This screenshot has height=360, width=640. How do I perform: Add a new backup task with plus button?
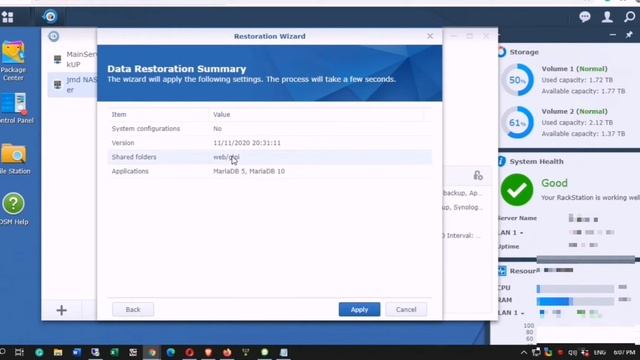coord(62,310)
